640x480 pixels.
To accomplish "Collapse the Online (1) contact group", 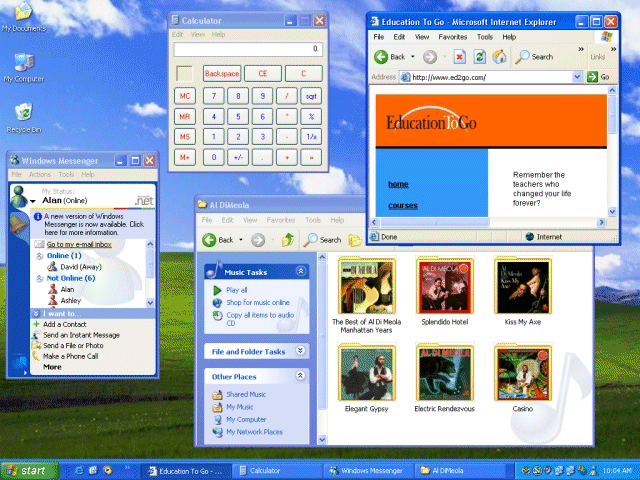I will (x=39, y=256).
